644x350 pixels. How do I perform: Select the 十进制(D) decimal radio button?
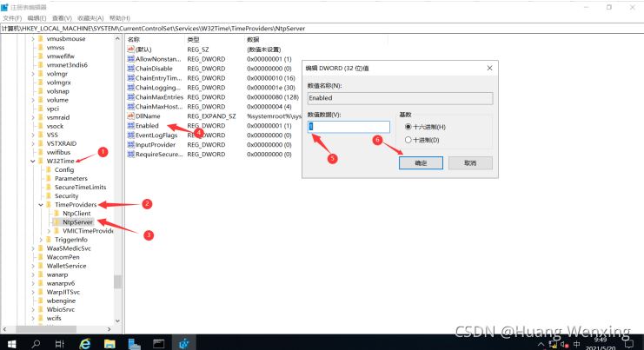click(x=408, y=140)
